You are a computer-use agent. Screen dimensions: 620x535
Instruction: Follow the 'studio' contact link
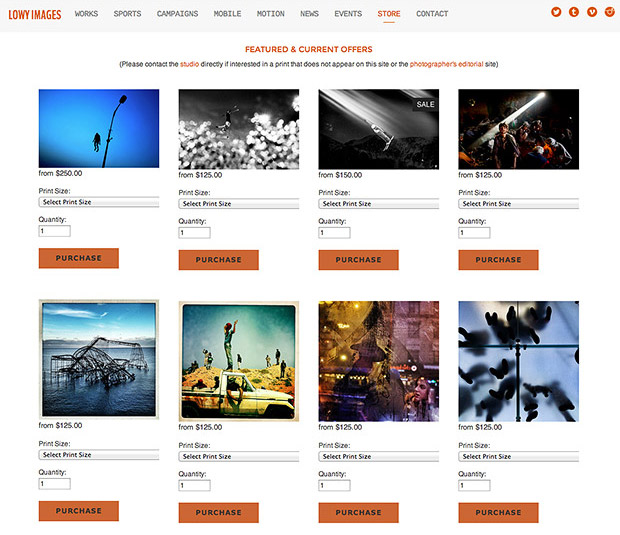point(190,64)
